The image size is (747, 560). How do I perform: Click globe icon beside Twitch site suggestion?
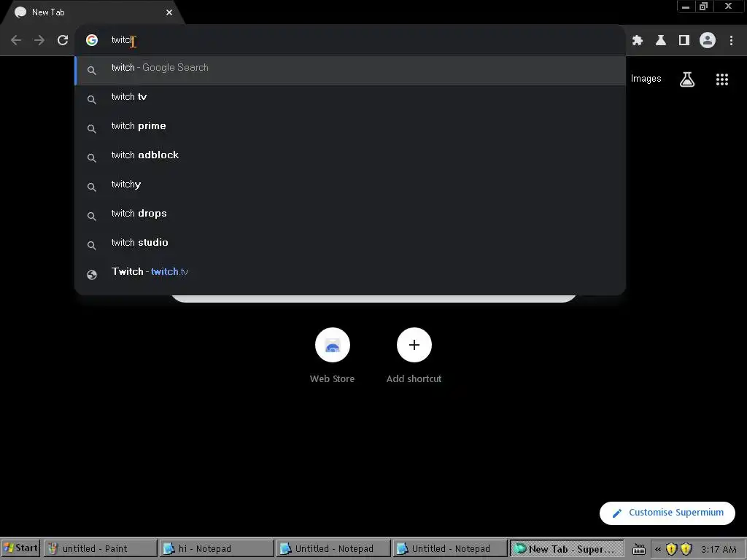(92, 275)
